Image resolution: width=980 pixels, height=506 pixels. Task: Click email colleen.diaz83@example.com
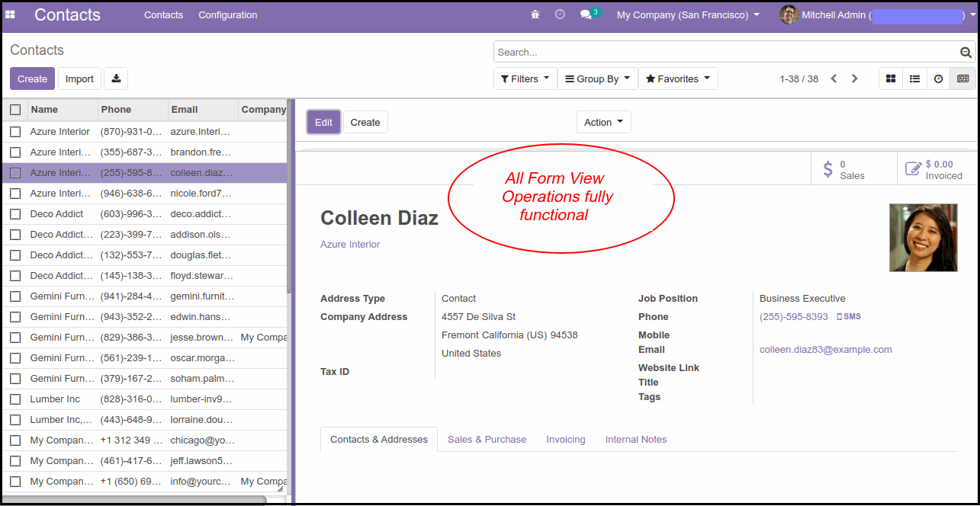pyautogui.click(x=826, y=350)
